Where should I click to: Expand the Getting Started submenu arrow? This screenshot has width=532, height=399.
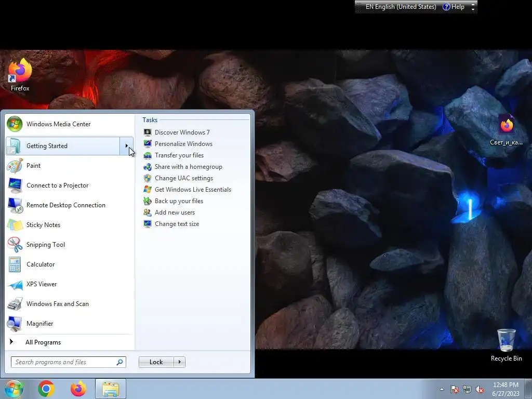[x=127, y=146]
